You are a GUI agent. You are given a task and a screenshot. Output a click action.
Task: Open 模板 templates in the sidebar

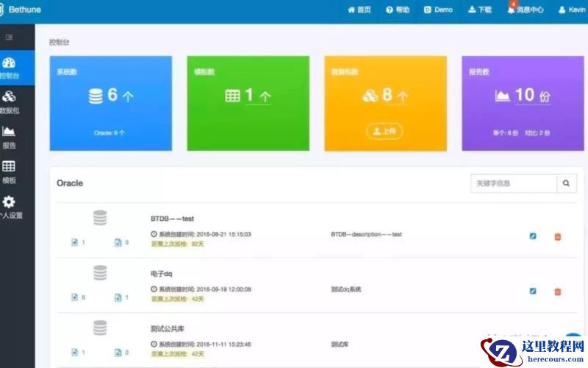9,172
